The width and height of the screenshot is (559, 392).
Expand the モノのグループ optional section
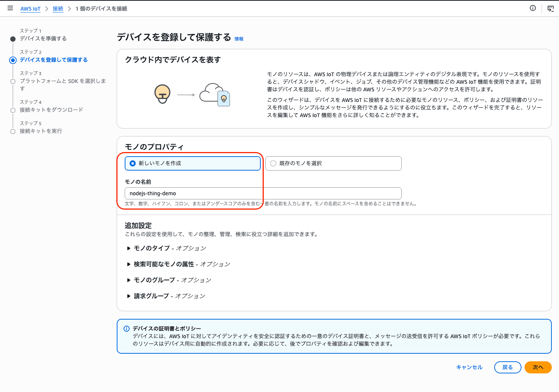pos(169,280)
